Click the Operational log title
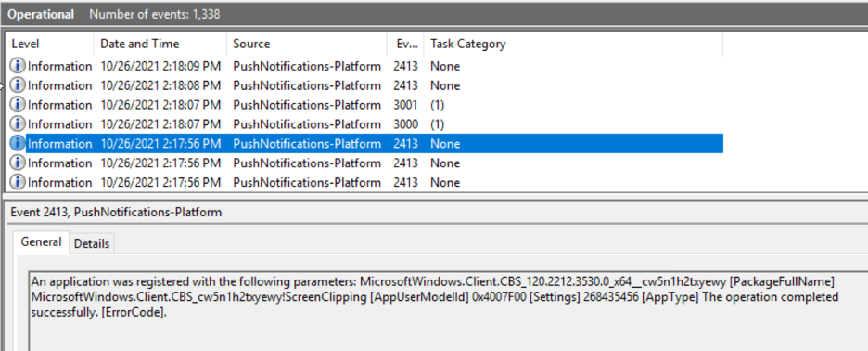This screenshot has height=351, width=868. point(41,15)
